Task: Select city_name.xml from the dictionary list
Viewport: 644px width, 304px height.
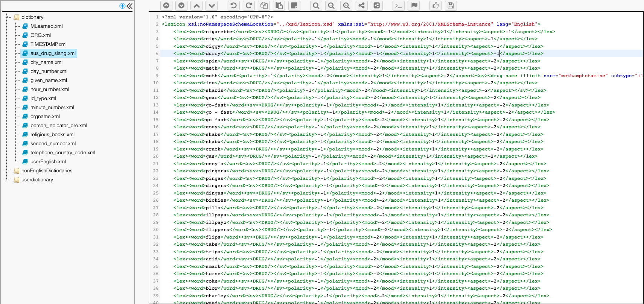Action: point(46,62)
